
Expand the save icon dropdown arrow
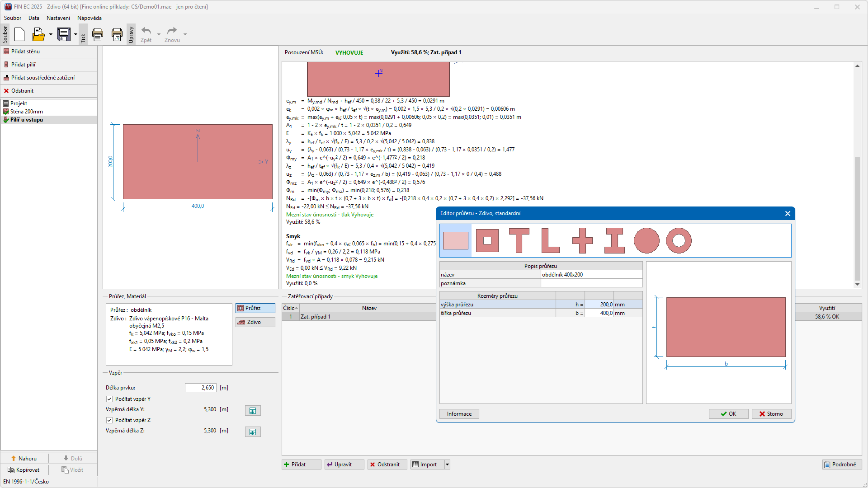[x=75, y=34]
